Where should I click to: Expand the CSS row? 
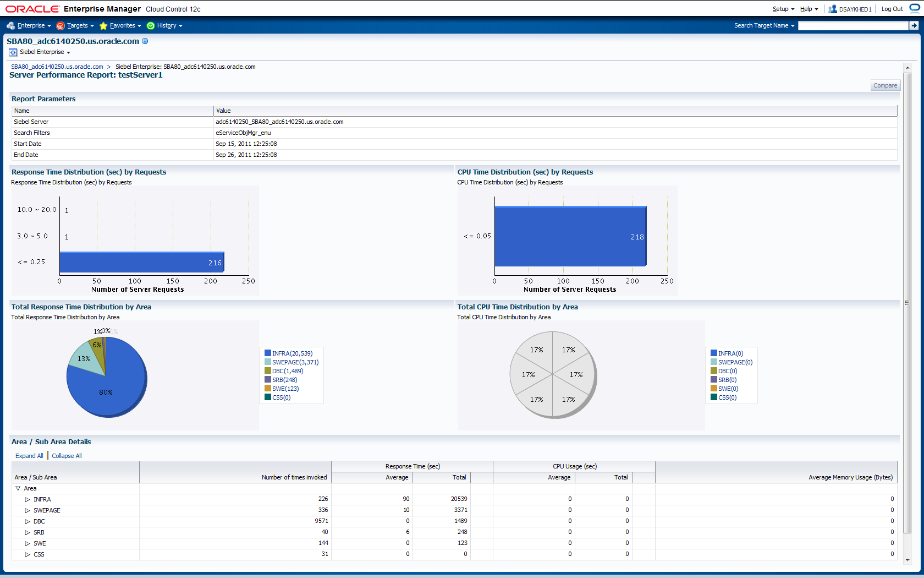pyautogui.click(x=28, y=554)
